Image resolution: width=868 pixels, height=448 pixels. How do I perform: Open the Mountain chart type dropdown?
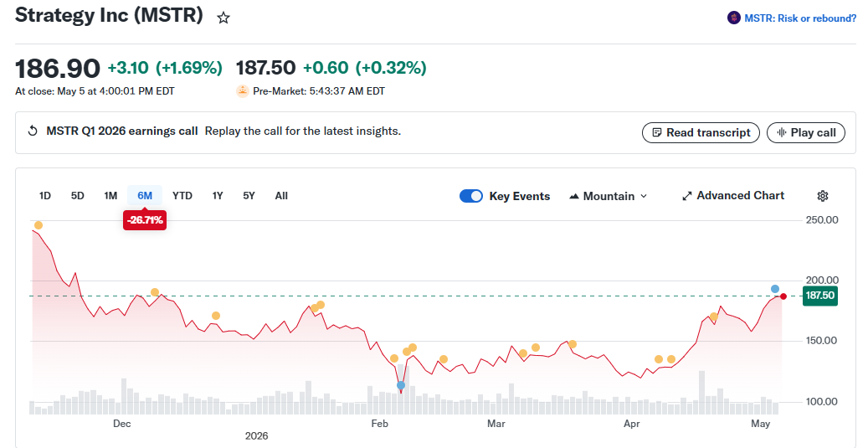coord(609,196)
